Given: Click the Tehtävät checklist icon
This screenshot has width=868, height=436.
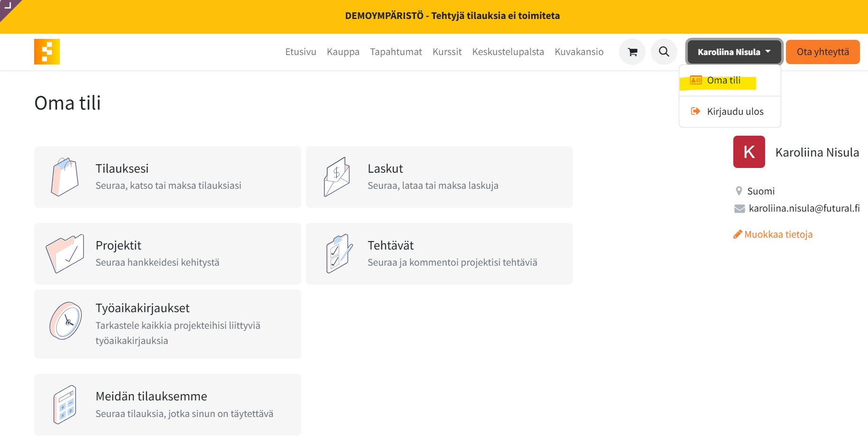Looking at the screenshot, I should coord(339,254).
